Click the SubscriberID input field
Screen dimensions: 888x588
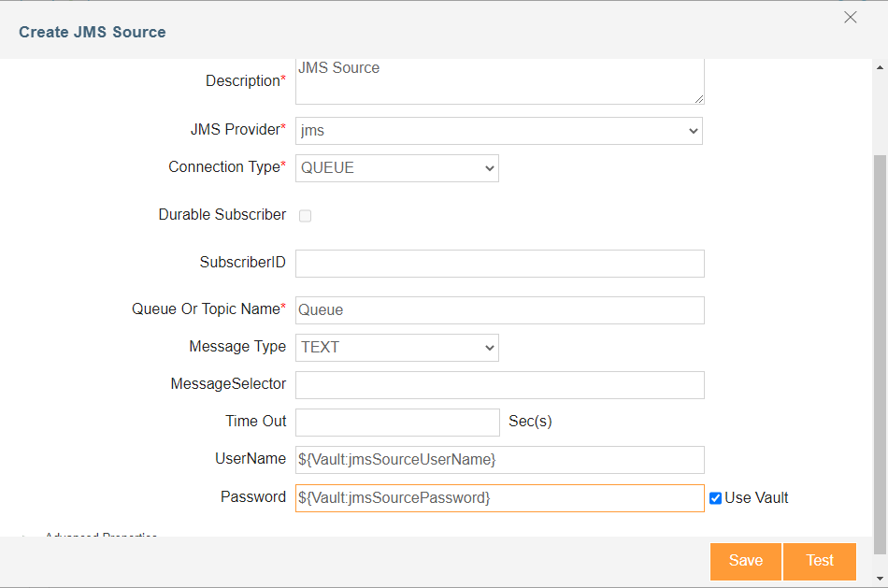[499, 264]
